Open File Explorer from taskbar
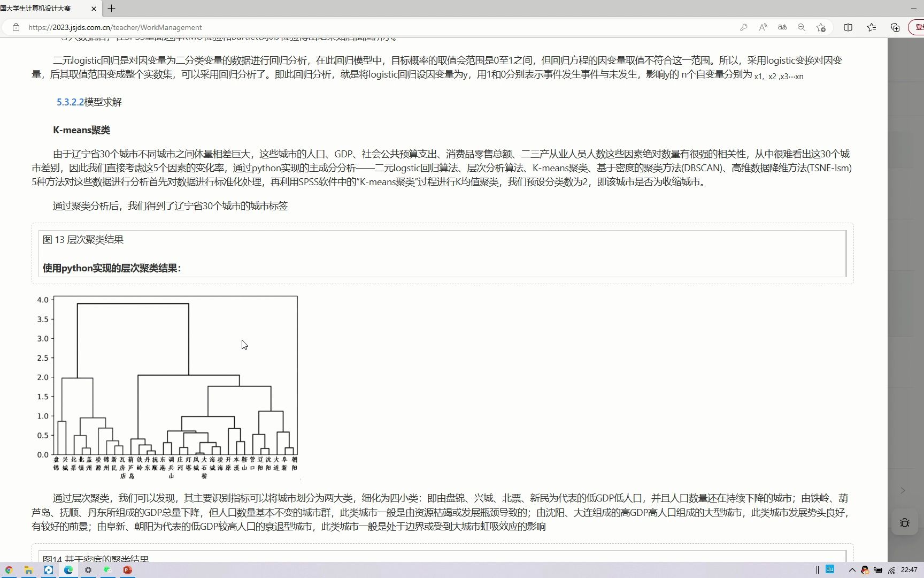Screen dimensions: 924x578 point(28,570)
